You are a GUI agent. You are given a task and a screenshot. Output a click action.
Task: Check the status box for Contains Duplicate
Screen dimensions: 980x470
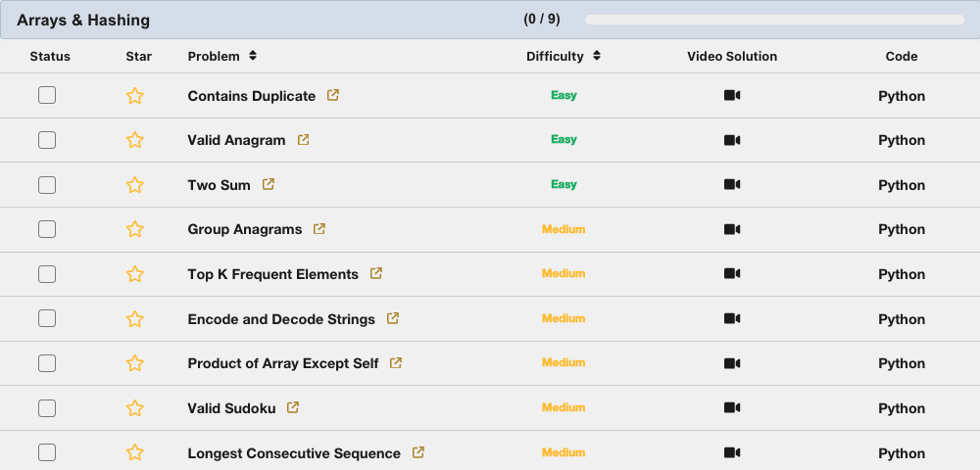[x=47, y=95]
